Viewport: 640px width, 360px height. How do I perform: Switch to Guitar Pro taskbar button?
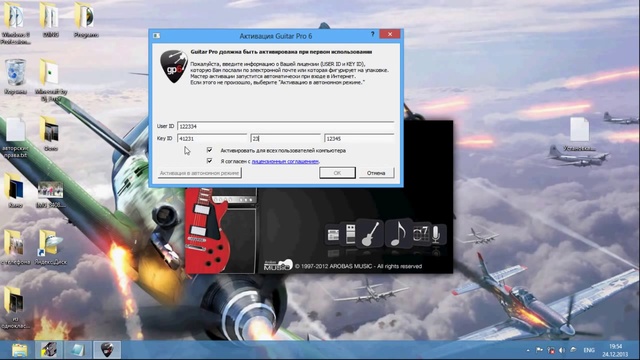tap(107, 350)
